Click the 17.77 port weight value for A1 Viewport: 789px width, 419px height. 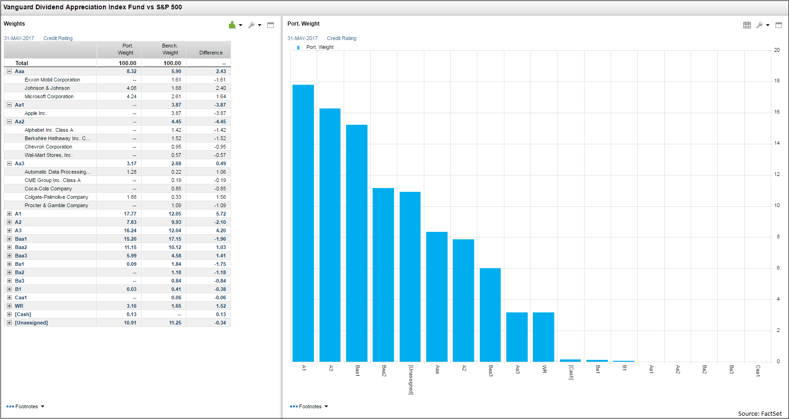coord(130,214)
